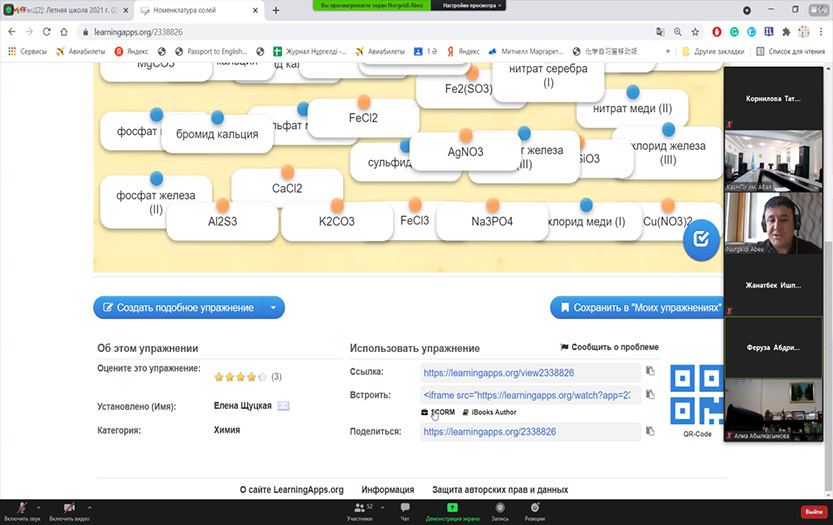The height and width of the screenshot is (525, 833).
Task: Copy the iframe embed code via icon
Action: pyautogui.click(x=650, y=395)
